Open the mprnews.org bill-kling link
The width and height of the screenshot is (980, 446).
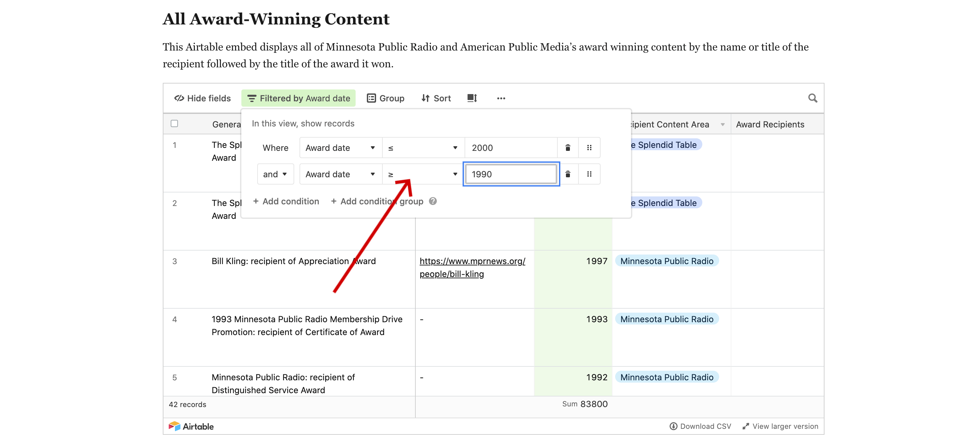click(472, 268)
